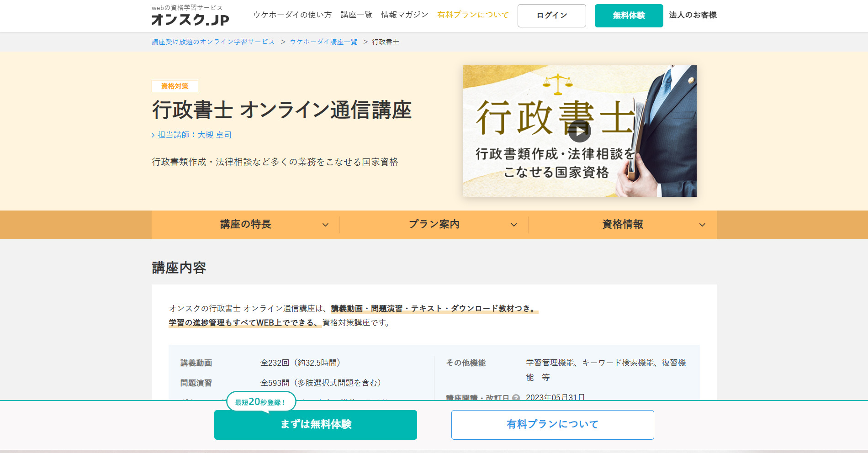This screenshot has width=868, height=453.
Task: Click the 資格対策 category tag
Action: click(x=175, y=86)
